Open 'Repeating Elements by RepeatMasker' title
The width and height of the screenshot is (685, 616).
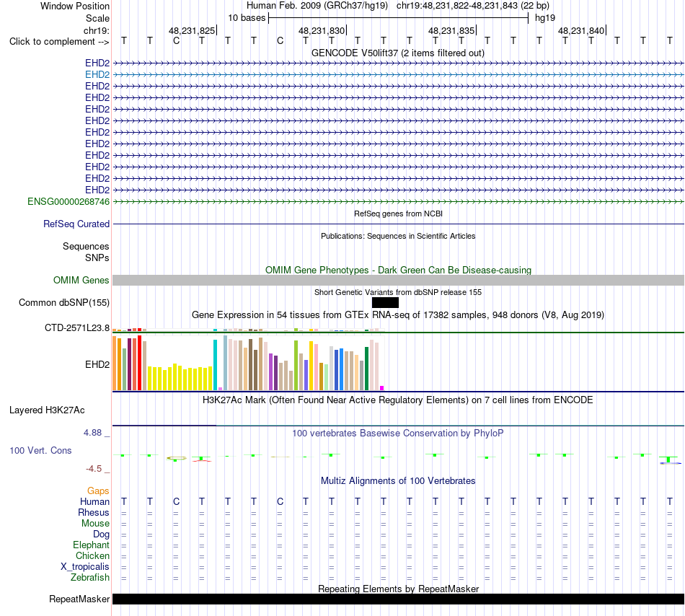(x=398, y=589)
